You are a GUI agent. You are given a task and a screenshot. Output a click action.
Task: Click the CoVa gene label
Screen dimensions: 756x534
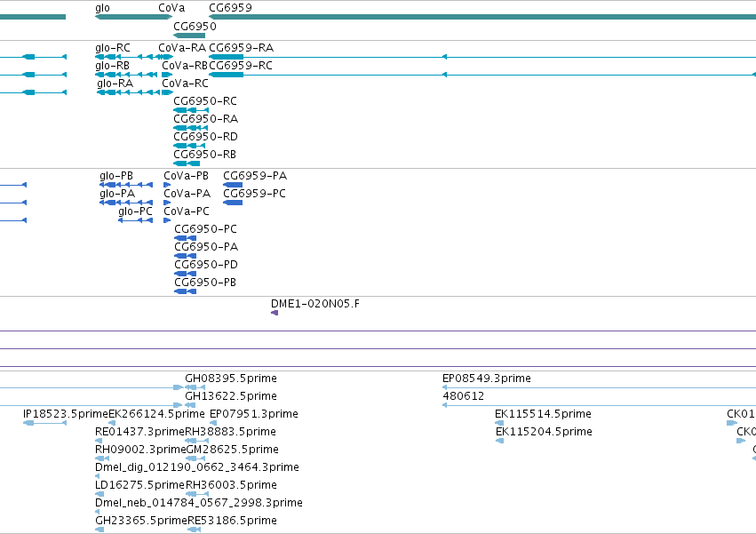point(171,8)
